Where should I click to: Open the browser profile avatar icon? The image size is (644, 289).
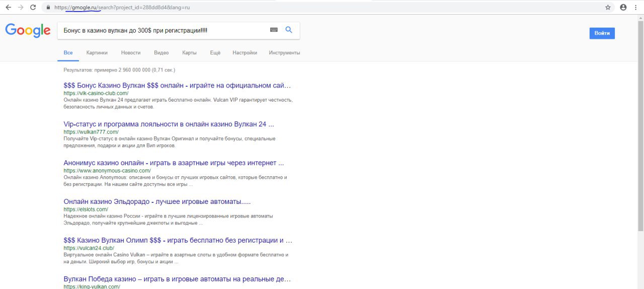[x=623, y=8]
